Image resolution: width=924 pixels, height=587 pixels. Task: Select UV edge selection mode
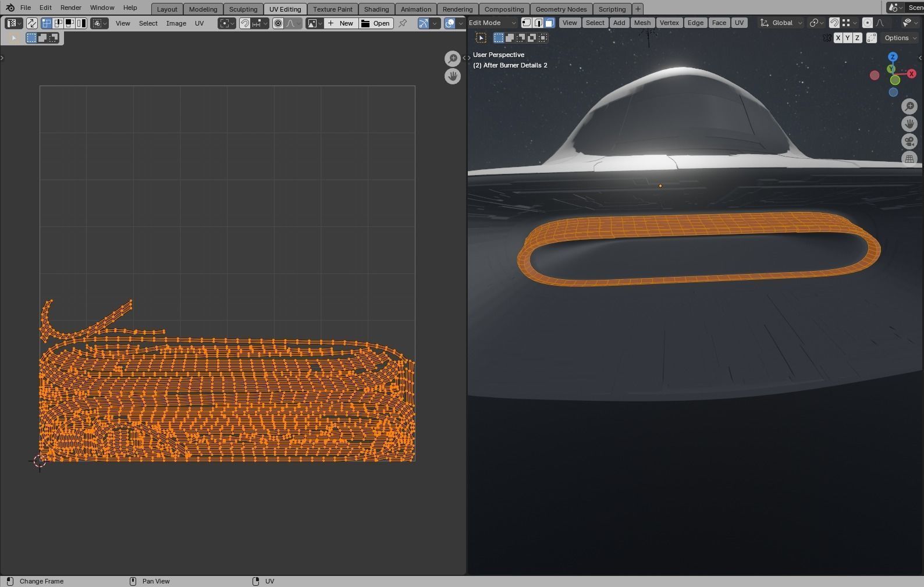coord(58,23)
